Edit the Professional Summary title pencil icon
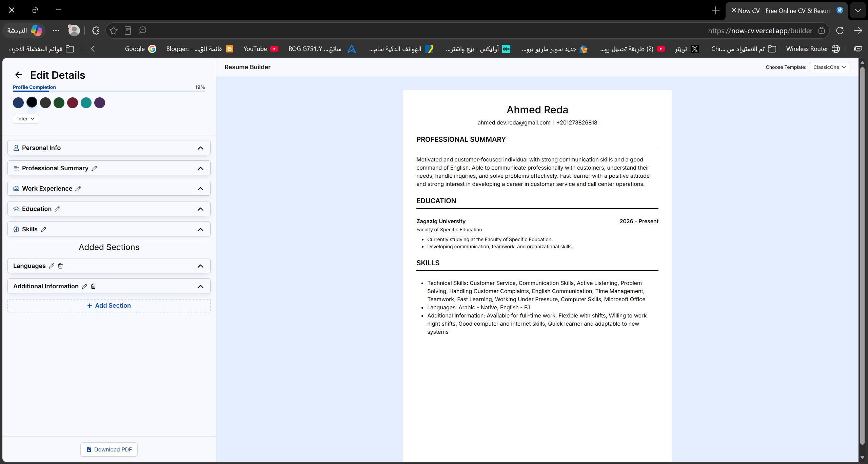The height and width of the screenshot is (464, 868). pos(94,168)
